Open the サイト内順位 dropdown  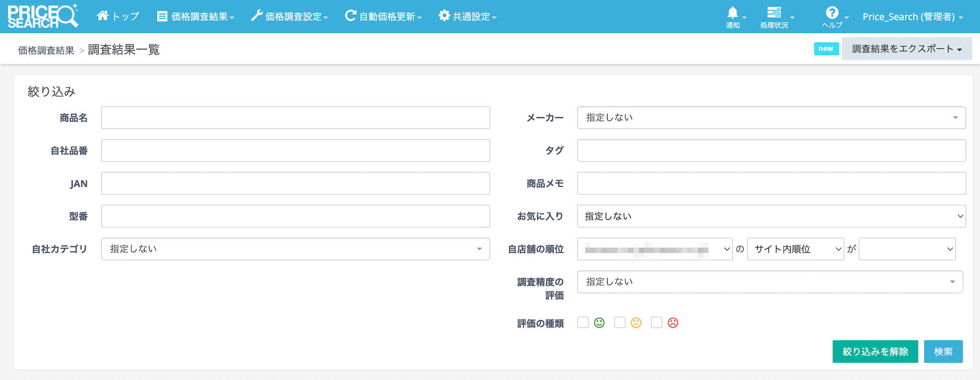click(795, 249)
